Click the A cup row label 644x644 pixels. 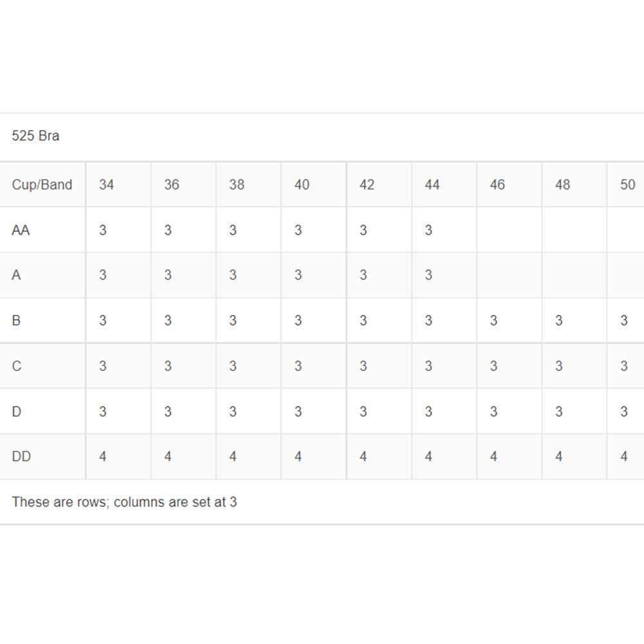tap(16, 275)
